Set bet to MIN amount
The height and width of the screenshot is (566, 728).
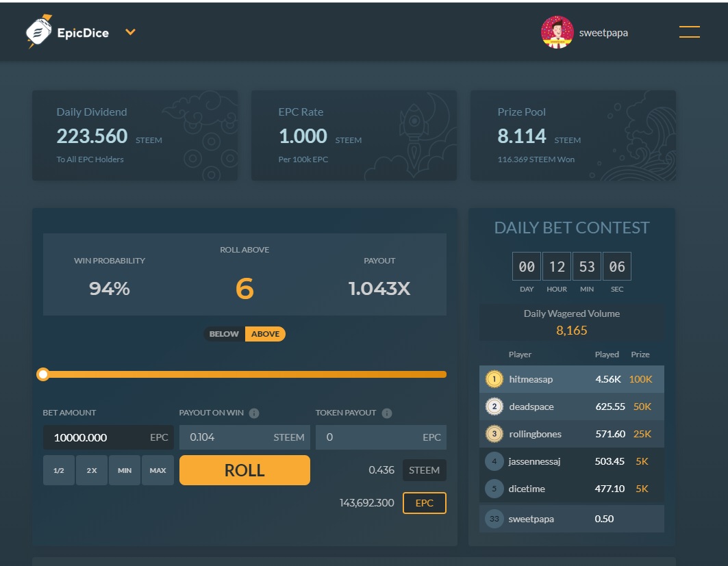[x=125, y=470]
